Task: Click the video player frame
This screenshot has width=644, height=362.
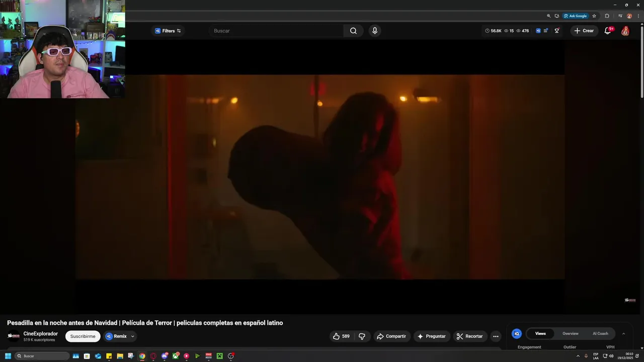Action: click(x=320, y=177)
